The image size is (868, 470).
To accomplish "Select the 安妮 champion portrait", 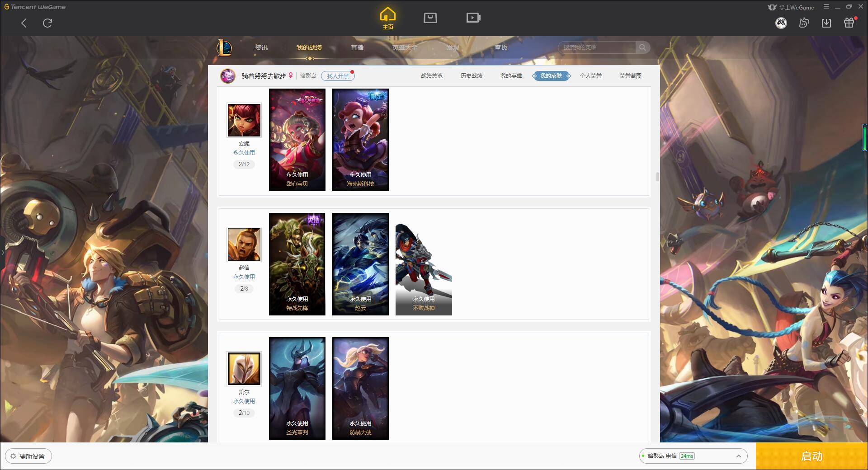I will 244,120.
